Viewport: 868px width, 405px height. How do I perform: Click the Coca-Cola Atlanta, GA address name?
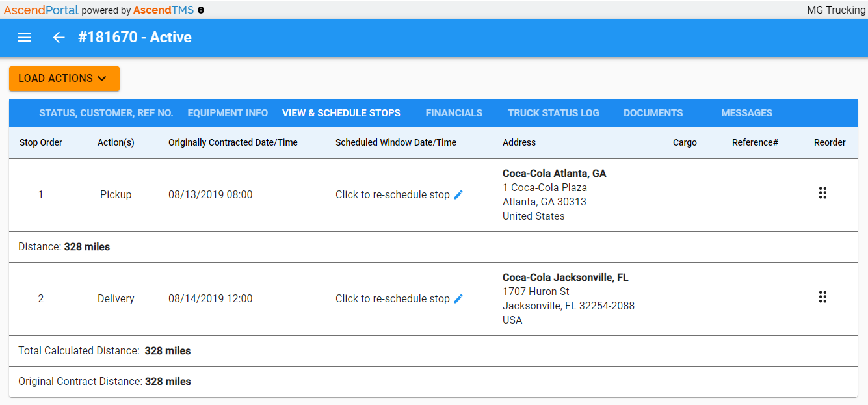pyautogui.click(x=554, y=174)
